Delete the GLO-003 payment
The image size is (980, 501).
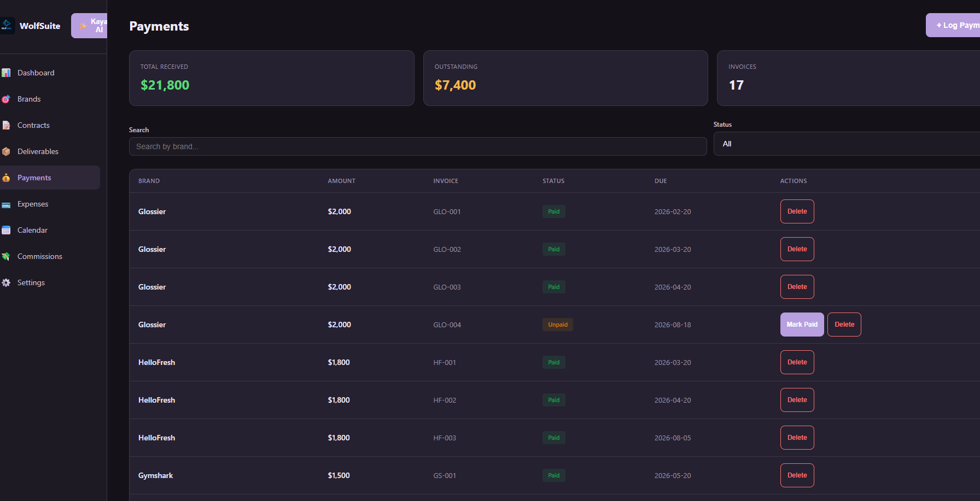[797, 287]
